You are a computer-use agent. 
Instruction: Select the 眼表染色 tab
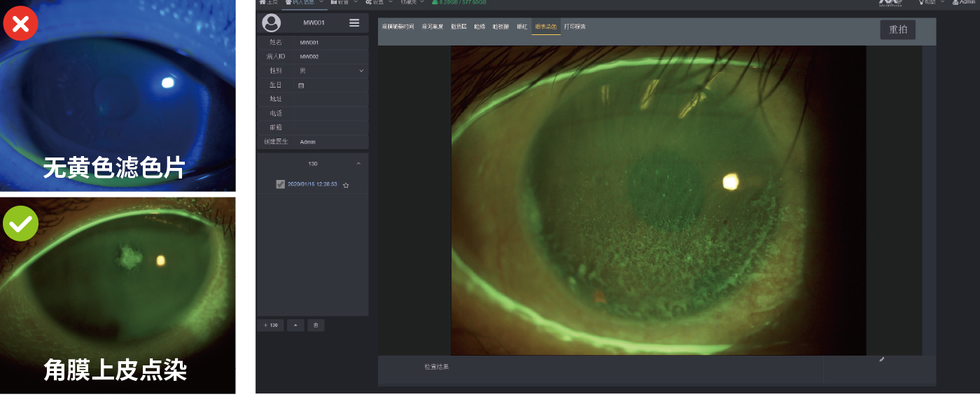(546, 27)
